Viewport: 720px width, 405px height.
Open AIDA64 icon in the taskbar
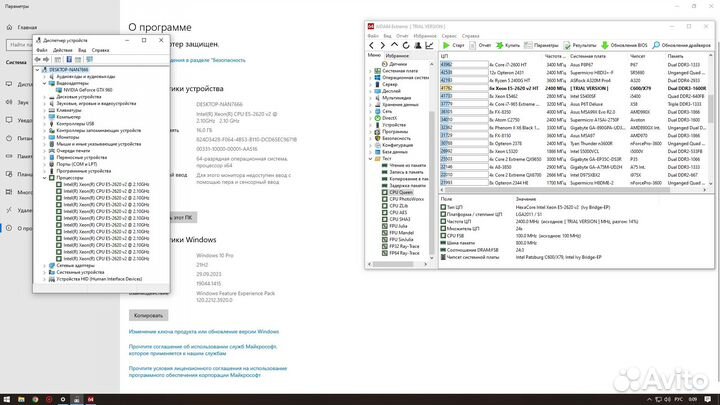pos(90,399)
